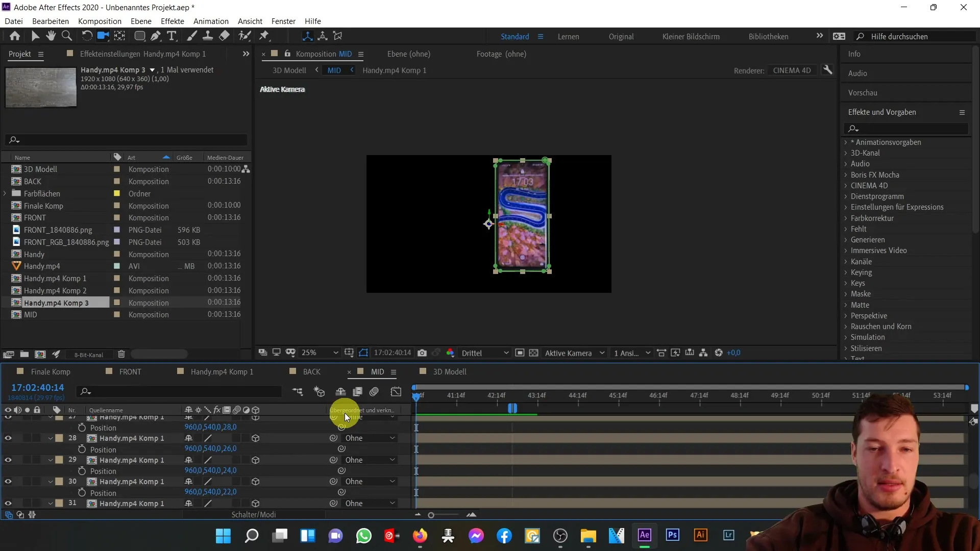Viewport: 980px width, 551px height.
Task: Select the Brush tool
Action: point(192,36)
